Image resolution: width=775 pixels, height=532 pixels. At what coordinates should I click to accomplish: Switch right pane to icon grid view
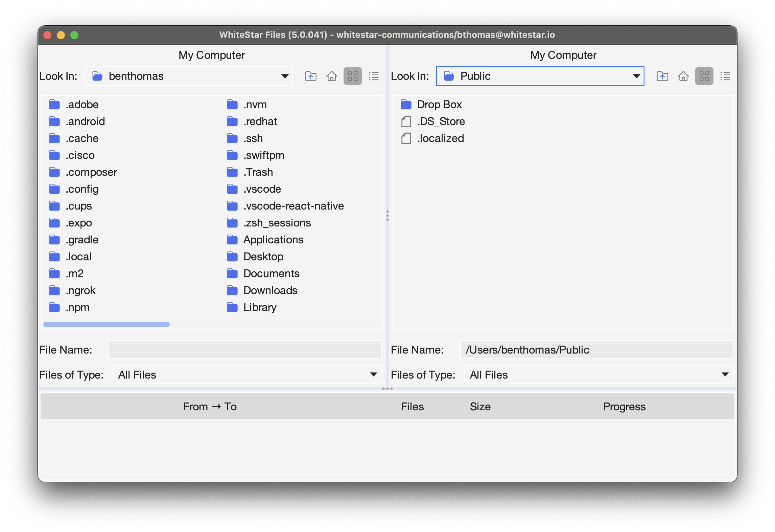pyautogui.click(x=704, y=76)
